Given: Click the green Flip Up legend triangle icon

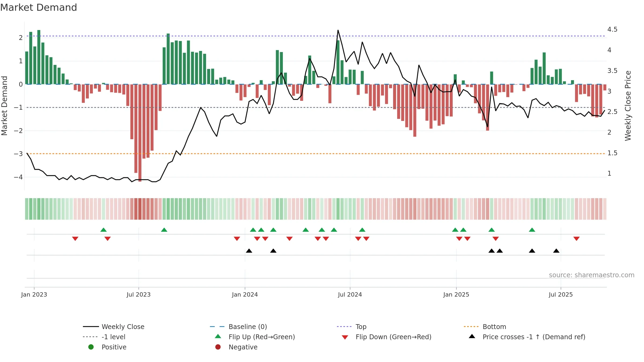Looking at the screenshot, I should click(218, 336).
